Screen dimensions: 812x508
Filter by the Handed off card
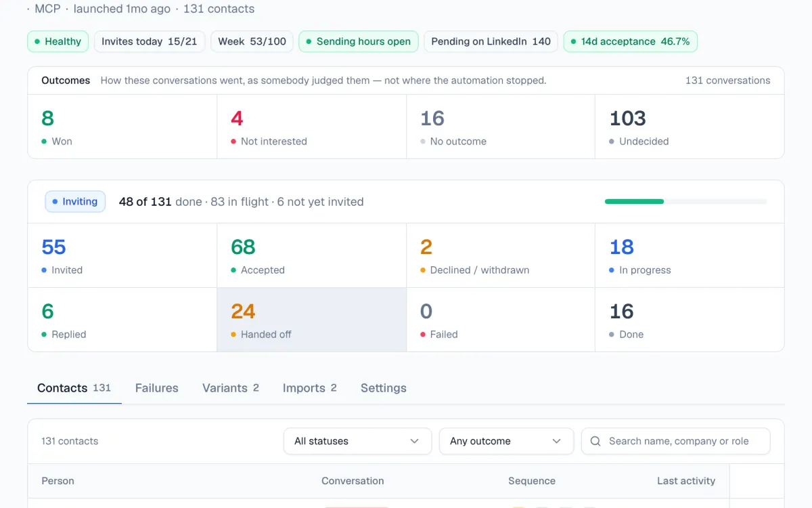pyautogui.click(x=312, y=320)
